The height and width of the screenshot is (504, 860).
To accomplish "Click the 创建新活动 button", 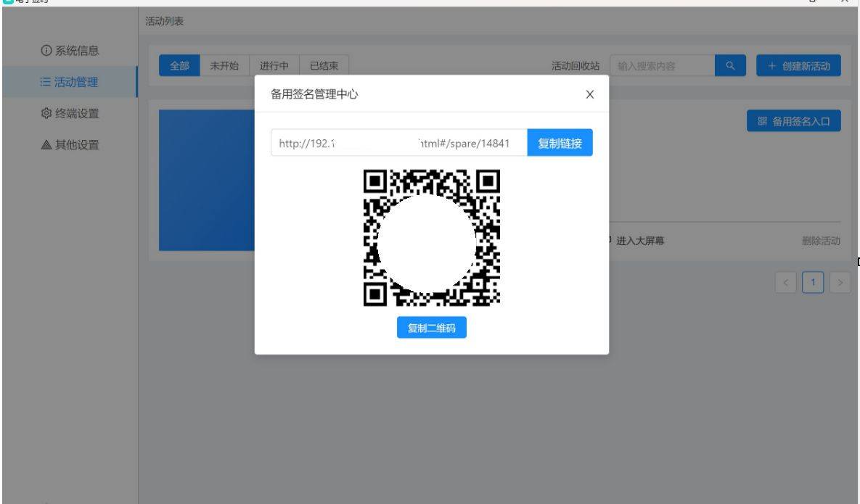I will [x=798, y=66].
